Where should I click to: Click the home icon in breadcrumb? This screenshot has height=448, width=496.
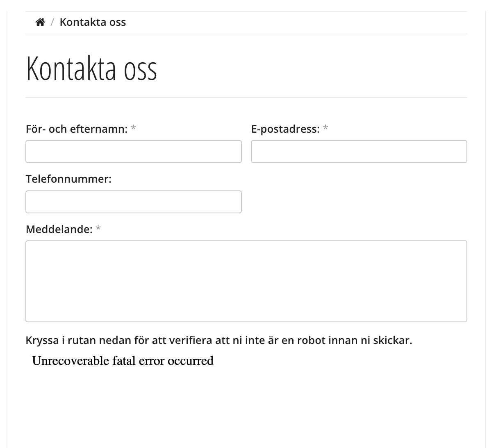tap(40, 22)
